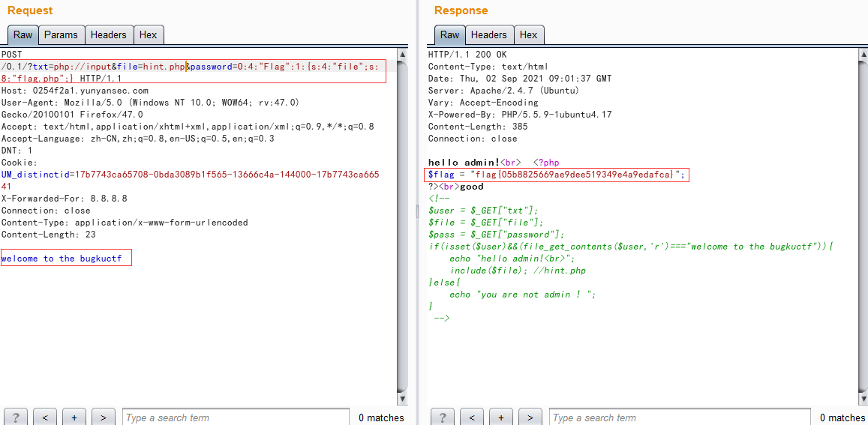
Task: Click the Response pane scroll up arrow
Action: [x=863, y=54]
